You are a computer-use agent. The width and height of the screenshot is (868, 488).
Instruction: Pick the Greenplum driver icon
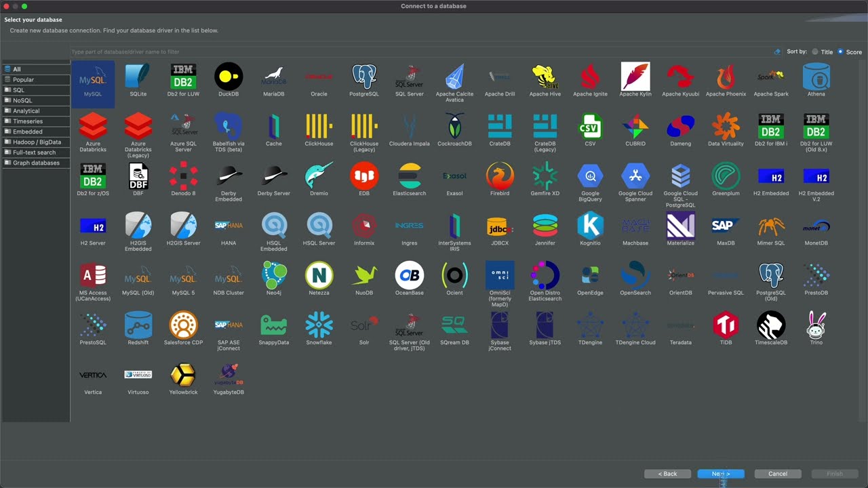pos(726,180)
